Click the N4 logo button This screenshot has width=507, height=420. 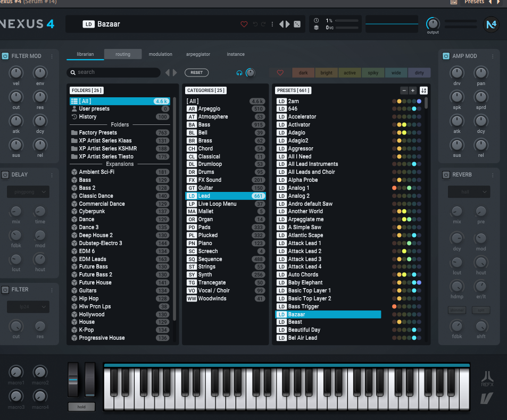coord(491,24)
